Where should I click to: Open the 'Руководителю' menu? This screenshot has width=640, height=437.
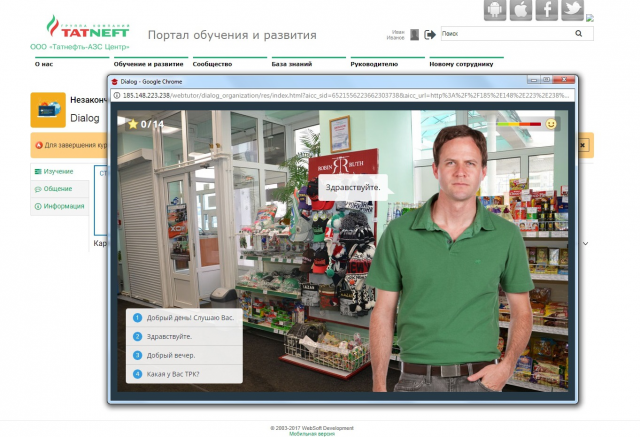point(374,64)
